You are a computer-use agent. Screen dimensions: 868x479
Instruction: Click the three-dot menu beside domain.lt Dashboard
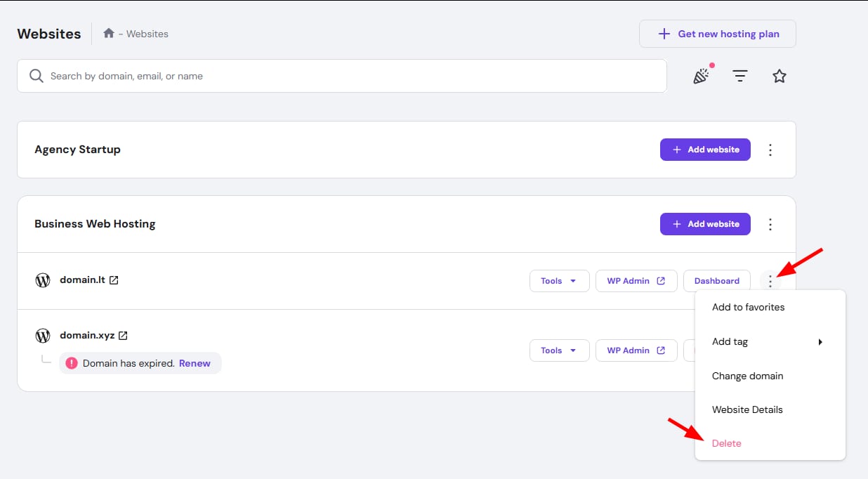(770, 281)
